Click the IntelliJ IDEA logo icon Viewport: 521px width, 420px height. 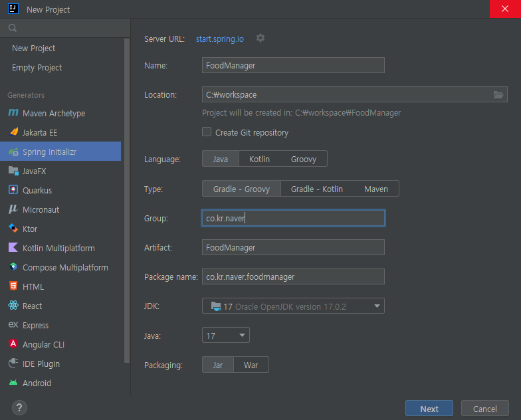coord(13,9)
